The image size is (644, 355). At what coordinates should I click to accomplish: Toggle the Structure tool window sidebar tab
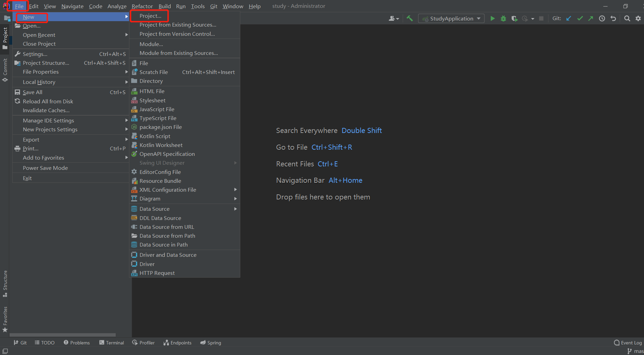(x=5, y=283)
